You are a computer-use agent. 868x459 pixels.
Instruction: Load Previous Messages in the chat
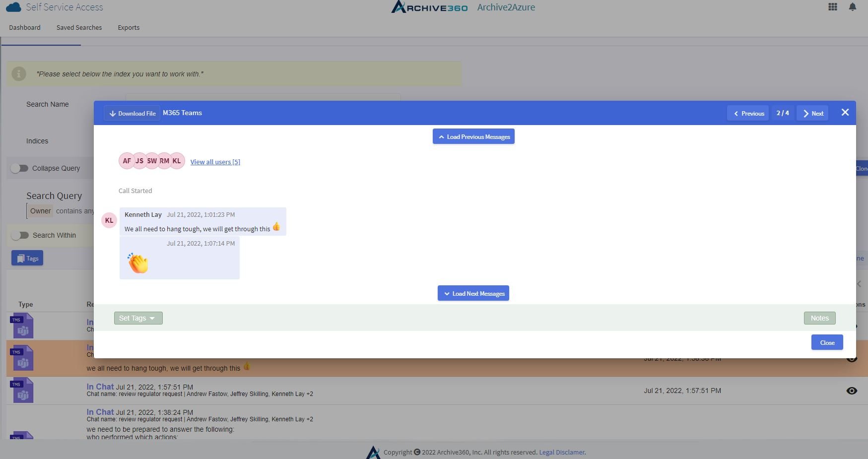coord(473,136)
